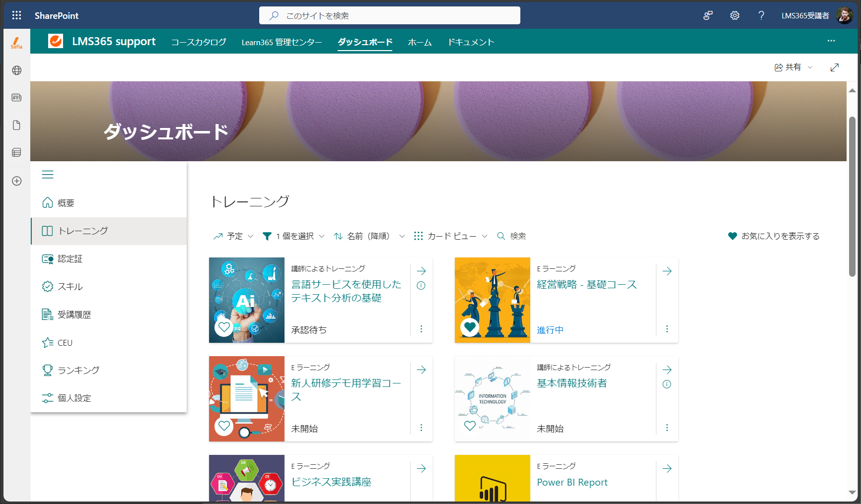Show info for 言語サービスを使用したテキスト分析の基礎 card
Screen dimensions: 861x504
point(421,285)
